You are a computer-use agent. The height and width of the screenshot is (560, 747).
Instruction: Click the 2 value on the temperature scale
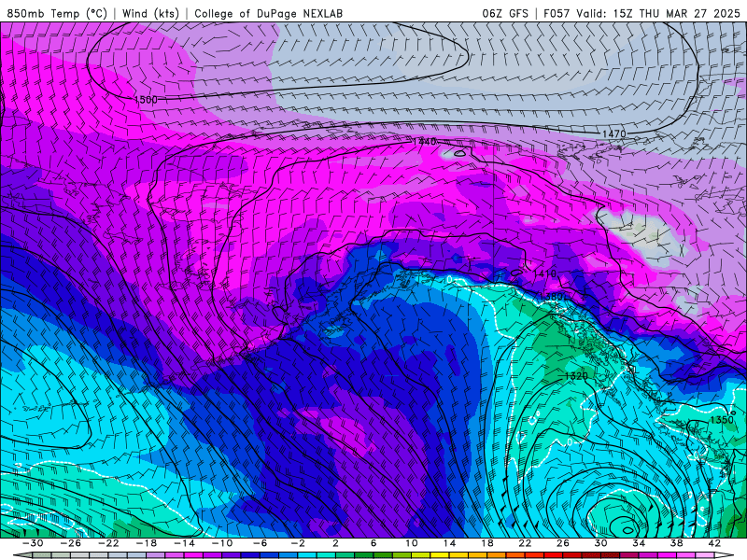pyautogui.click(x=335, y=543)
